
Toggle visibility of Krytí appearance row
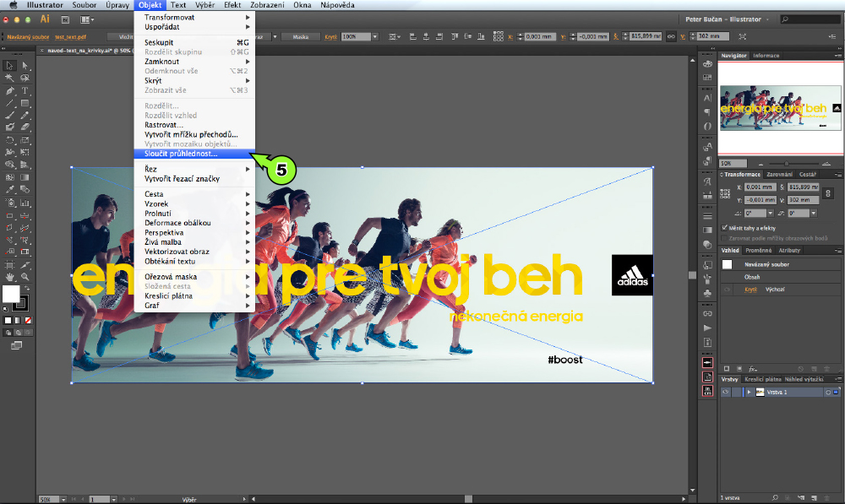point(727,290)
